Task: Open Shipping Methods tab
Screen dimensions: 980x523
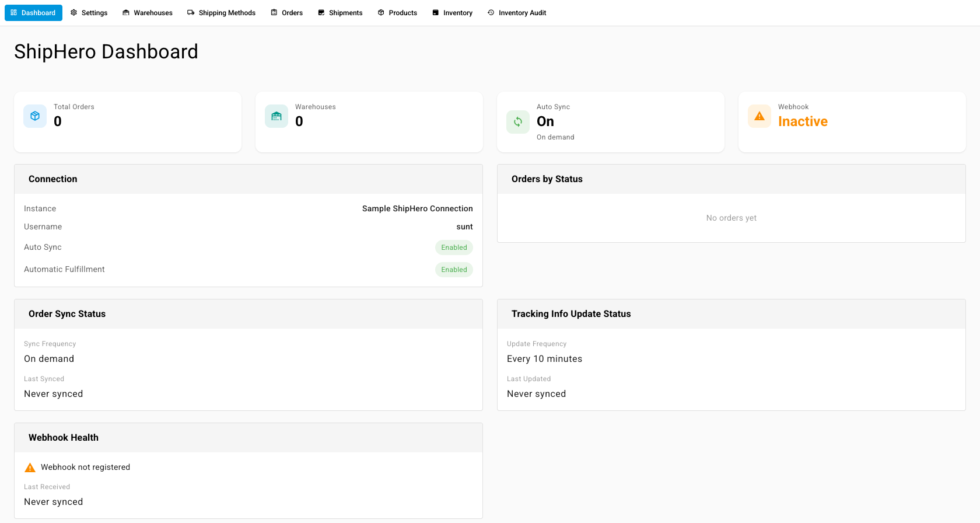Action: (221, 13)
